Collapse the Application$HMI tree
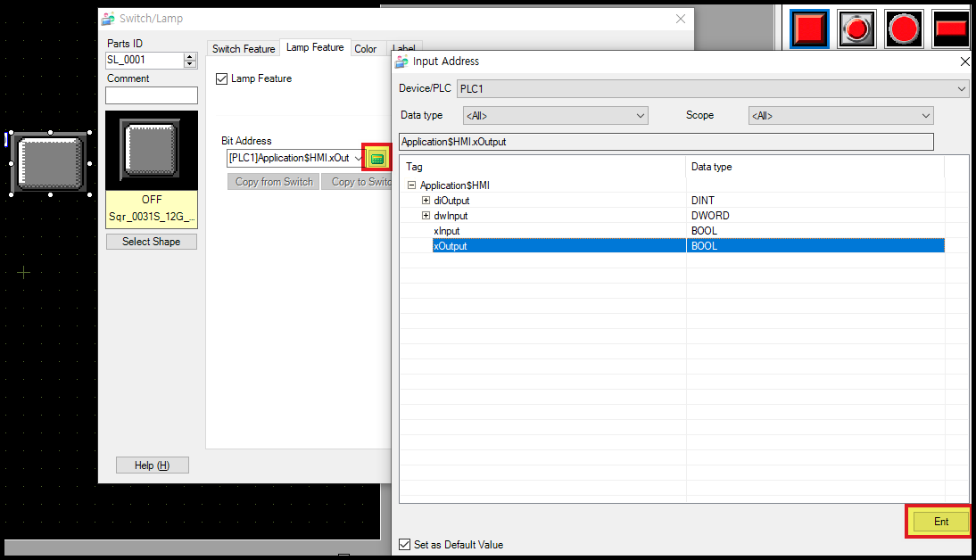 coord(411,185)
